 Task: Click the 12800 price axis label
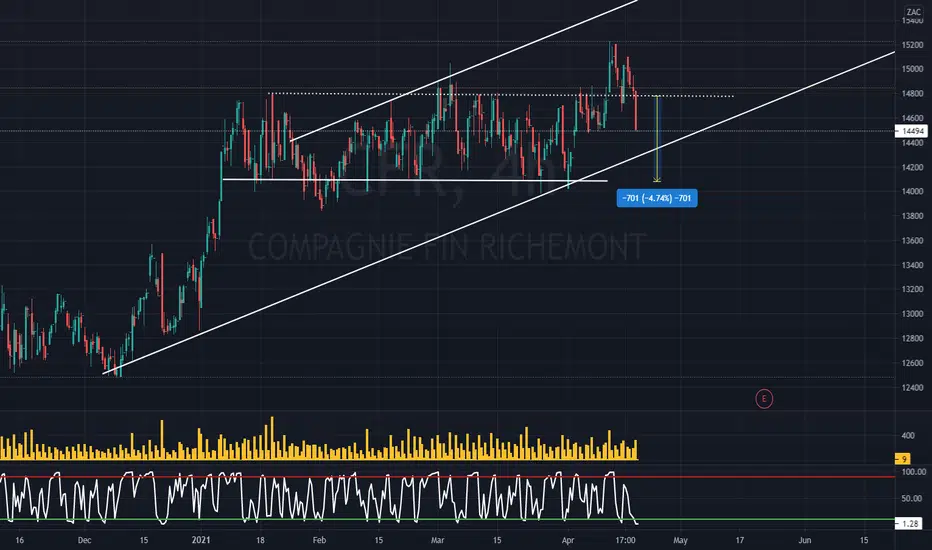coord(912,339)
